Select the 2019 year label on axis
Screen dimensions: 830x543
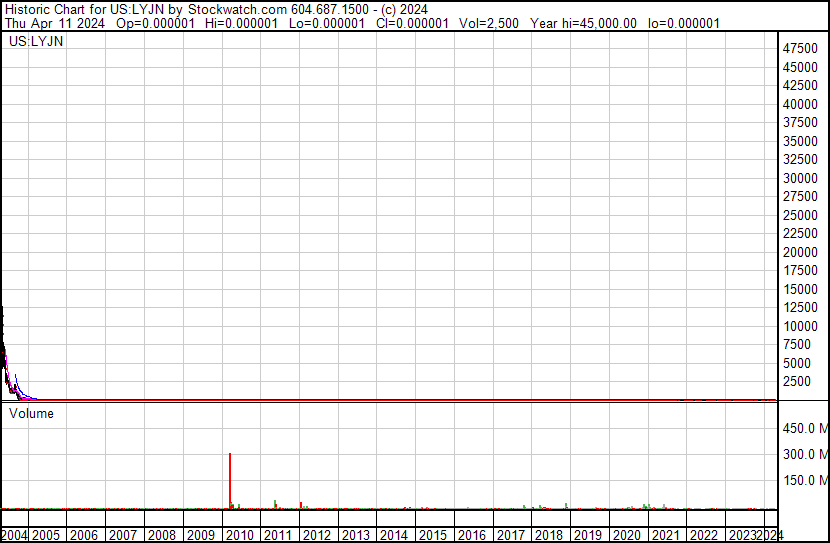588,535
